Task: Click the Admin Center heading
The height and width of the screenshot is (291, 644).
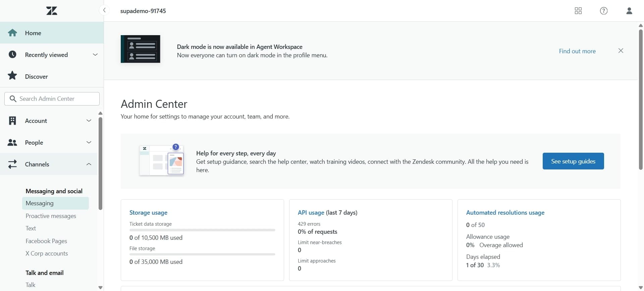Action: click(154, 104)
